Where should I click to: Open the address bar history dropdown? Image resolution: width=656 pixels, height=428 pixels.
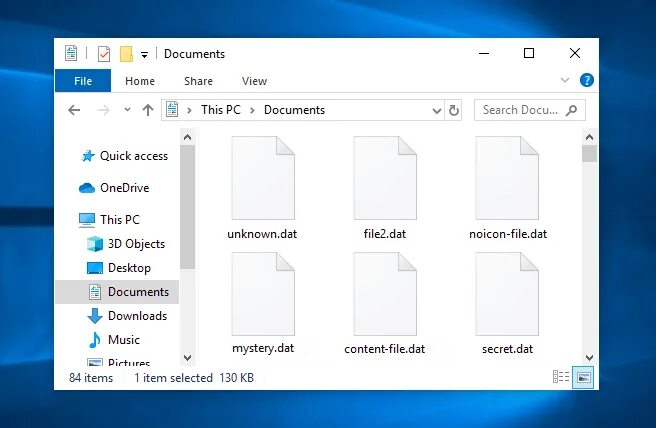point(436,110)
